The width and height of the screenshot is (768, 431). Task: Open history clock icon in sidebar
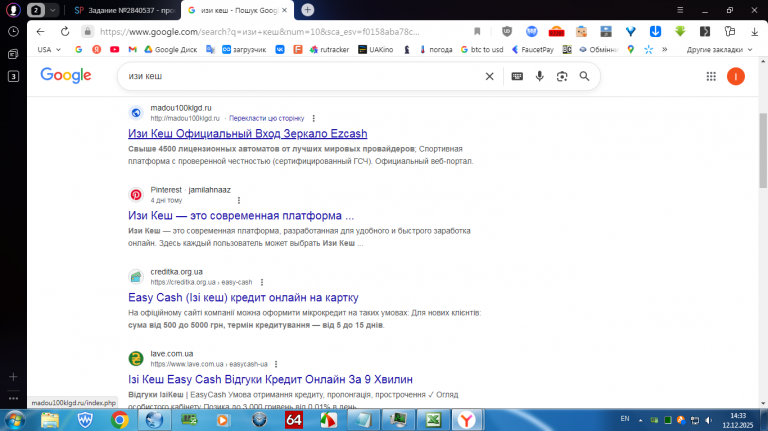13,32
